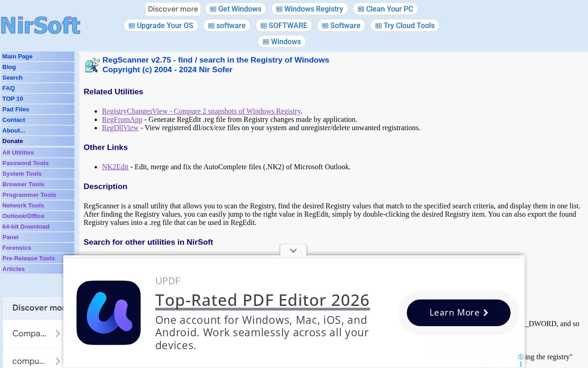This screenshot has width=588, height=368.
Task: Expand the 'Compa...' discover item
Action: (33, 333)
